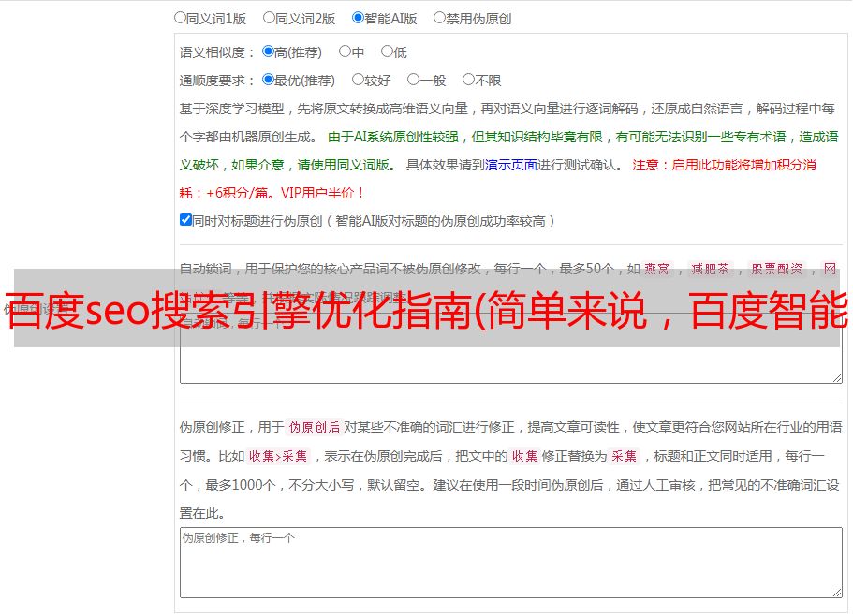Select the 同义词1版 radio option
This screenshot has height=616, width=853.
[181, 18]
